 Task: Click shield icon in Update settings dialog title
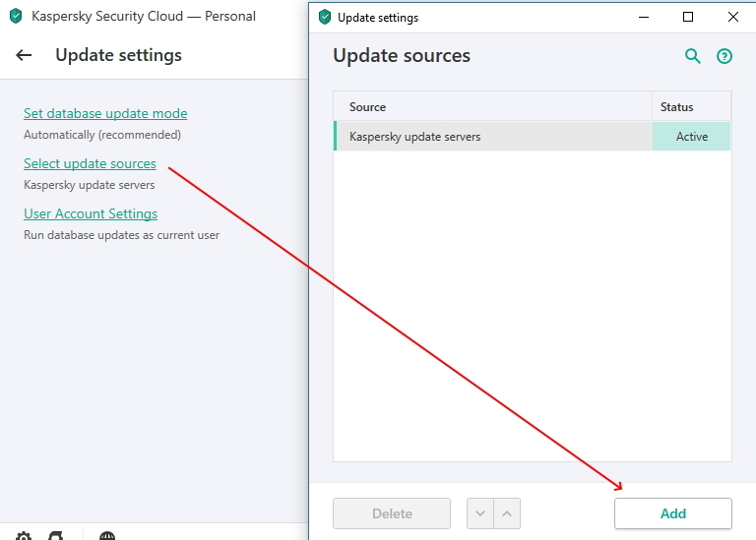coord(325,17)
